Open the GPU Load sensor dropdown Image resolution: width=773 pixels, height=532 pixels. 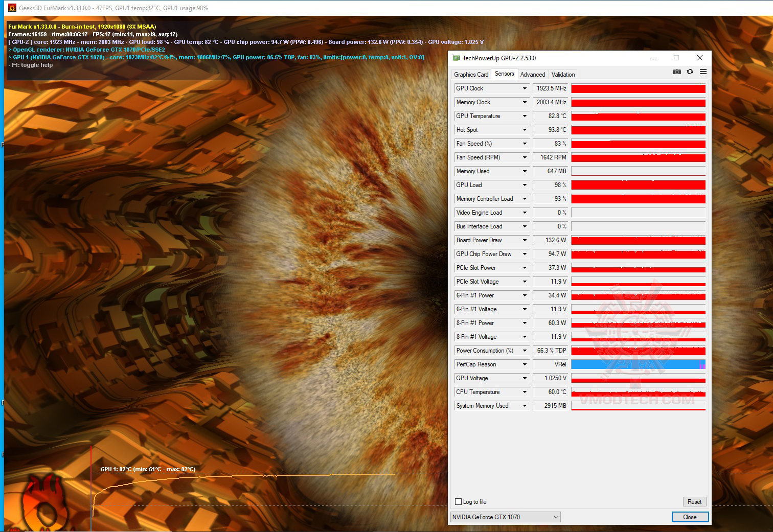pyautogui.click(x=525, y=186)
